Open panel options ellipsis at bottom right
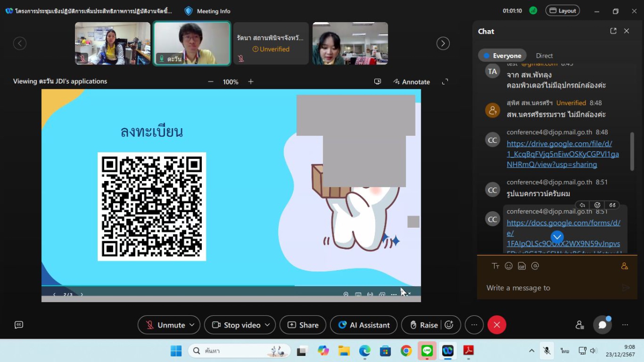Image resolution: width=644 pixels, height=362 pixels. click(x=625, y=325)
